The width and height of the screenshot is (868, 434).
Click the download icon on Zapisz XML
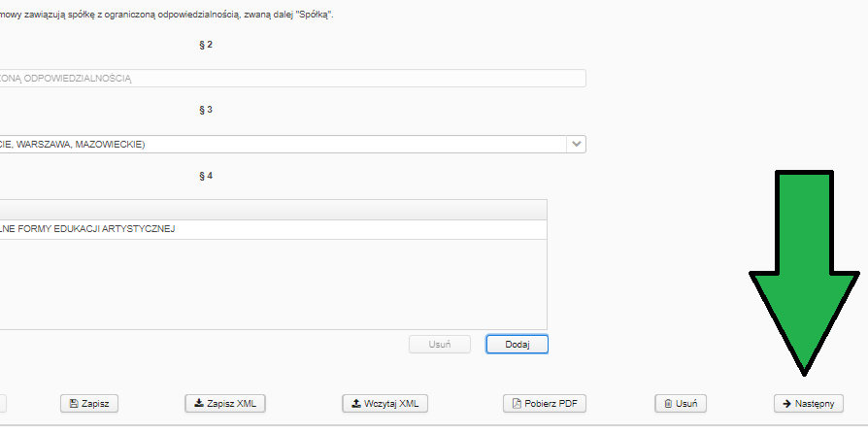coord(199,404)
